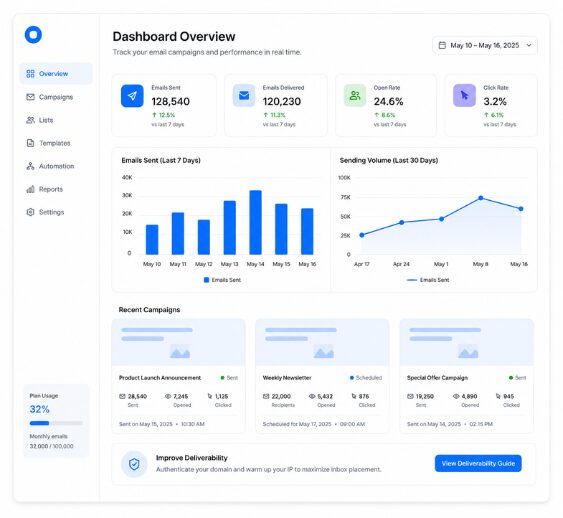
Task: Click cursor icon beside 1,125 clicked
Action: pos(210,396)
